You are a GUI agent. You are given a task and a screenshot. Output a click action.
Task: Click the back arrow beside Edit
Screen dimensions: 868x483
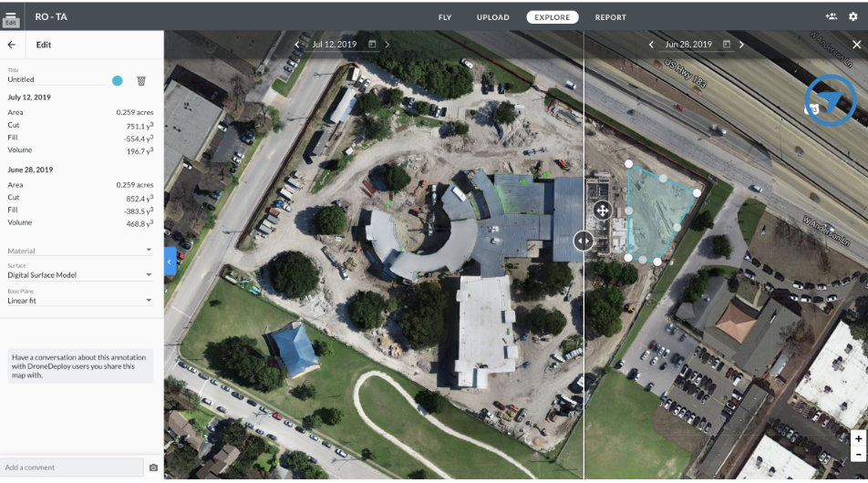[12, 45]
